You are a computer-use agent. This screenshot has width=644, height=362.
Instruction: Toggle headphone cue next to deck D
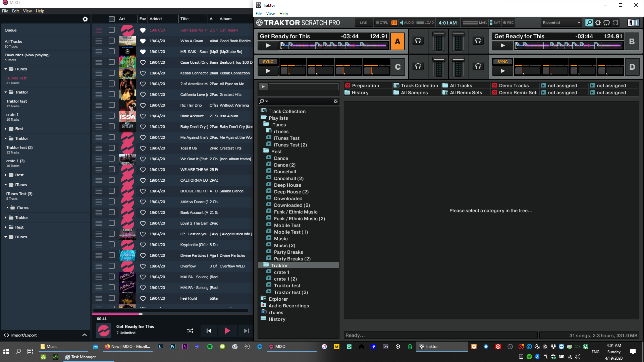coord(478,66)
